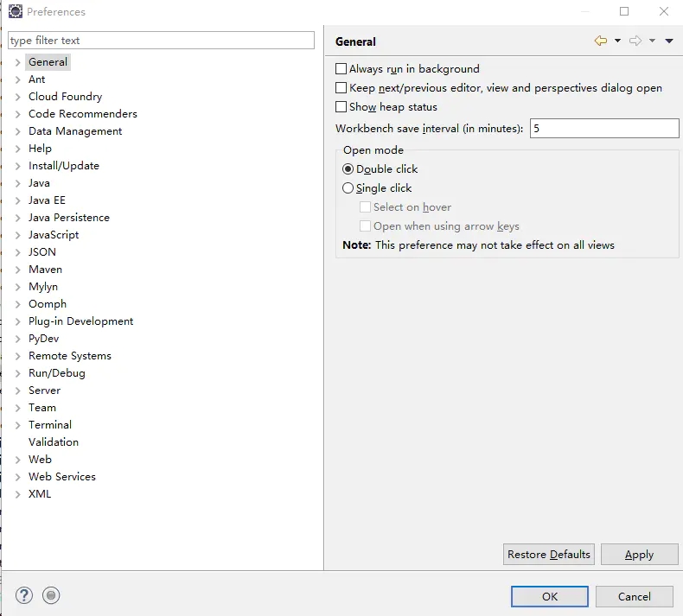Expand the Ant tree node

coord(17,79)
